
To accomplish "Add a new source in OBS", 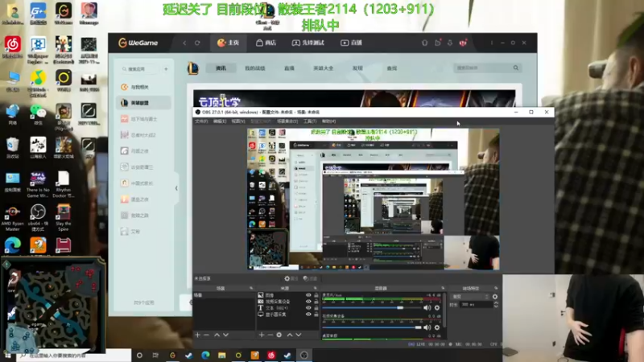I will click(261, 335).
